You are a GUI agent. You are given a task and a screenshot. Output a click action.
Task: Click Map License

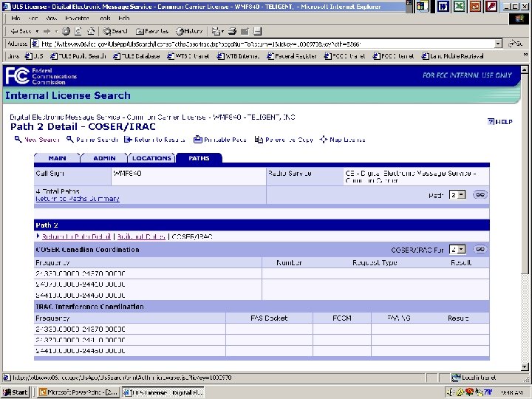342,140
